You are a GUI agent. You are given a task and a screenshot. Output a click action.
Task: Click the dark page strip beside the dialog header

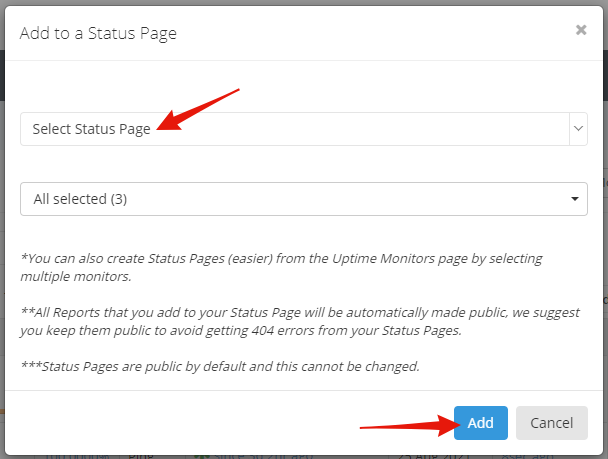tap(605, 76)
